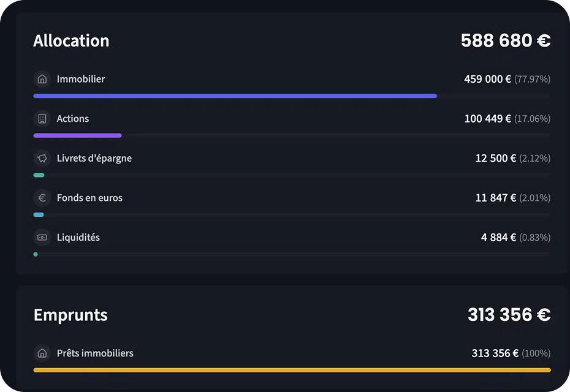Click the purple Actions progress bar
This screenshot has height=392, width=570.
pyautogui.click(x=77, y=135)
